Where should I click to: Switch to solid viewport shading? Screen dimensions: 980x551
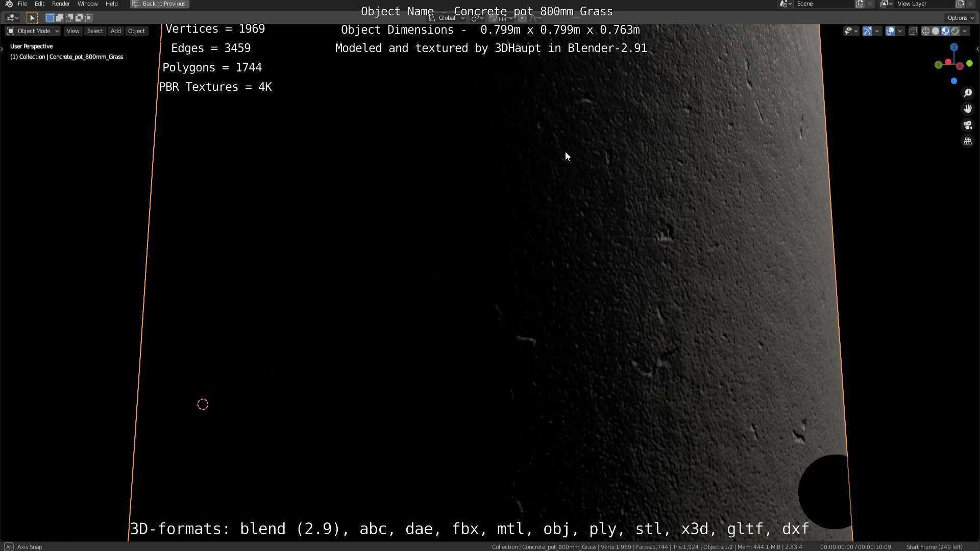(x=935, y=31)
